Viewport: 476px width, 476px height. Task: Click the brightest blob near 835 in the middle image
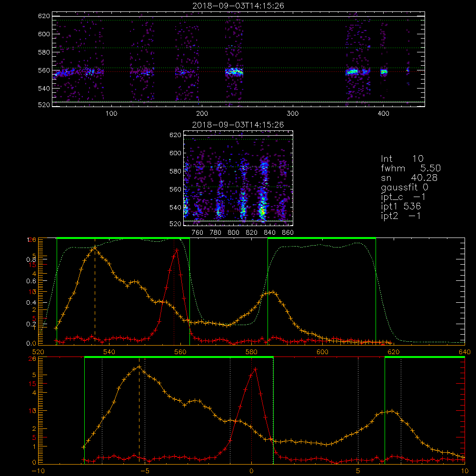click(x=262, y=210)
